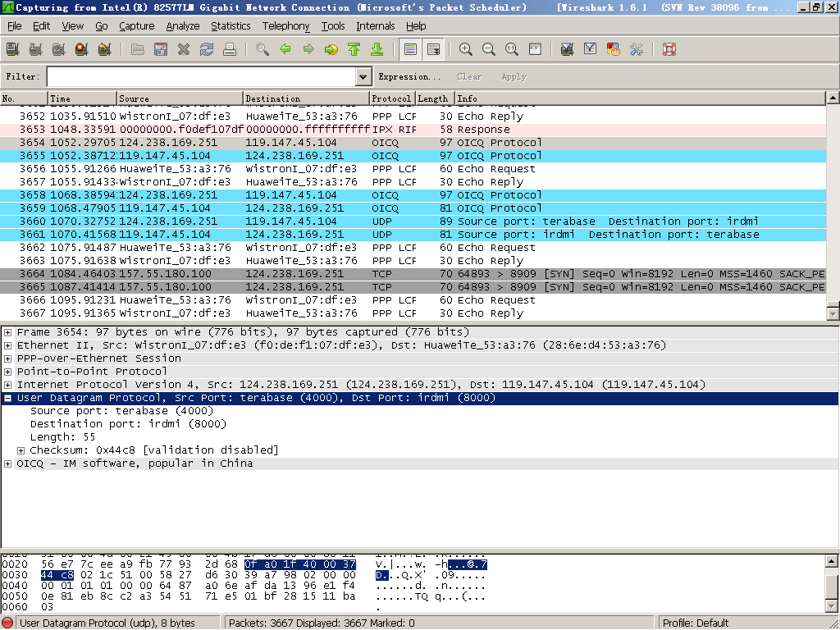Sort by Protocol column header
The width and height of the screenshot is (840, 630).
click(x=393, y=98)
